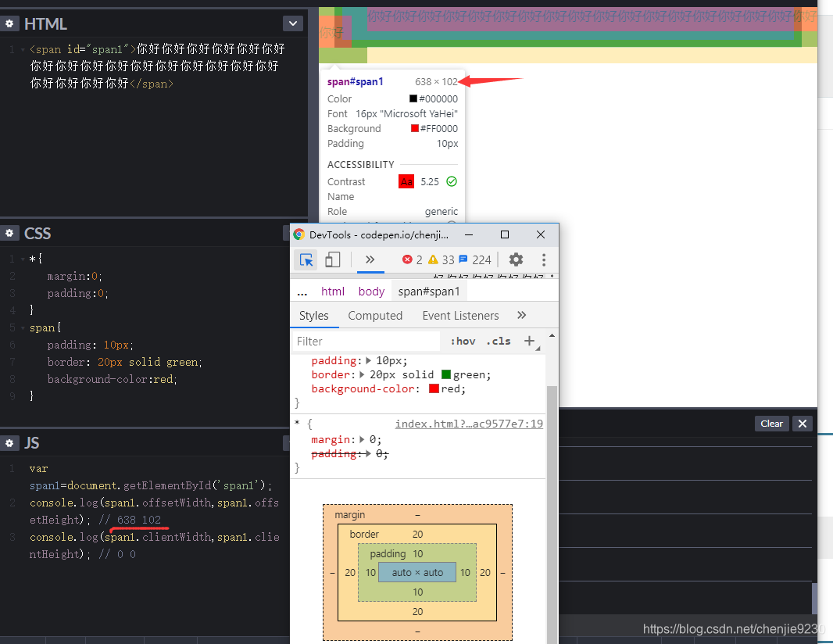Open the index.html source link
The image size is (833, 644).
pyautogui.click(x=469, y=424)
